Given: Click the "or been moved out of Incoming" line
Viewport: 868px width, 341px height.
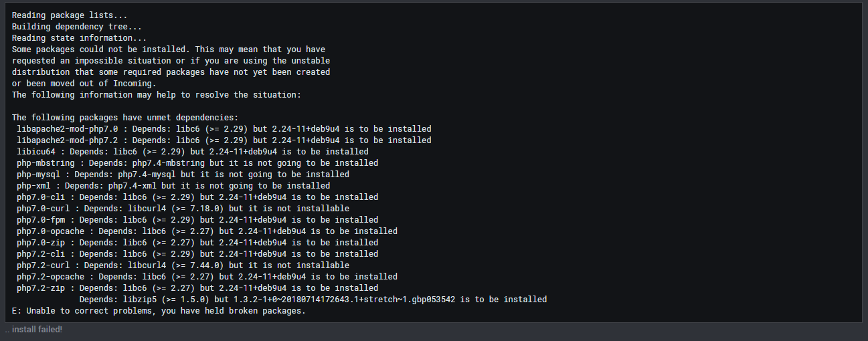Looking at the screenshot, I should [84, 84].
